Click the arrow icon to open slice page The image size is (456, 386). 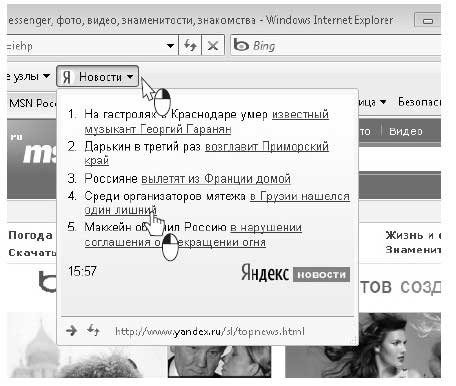(71, 331)
